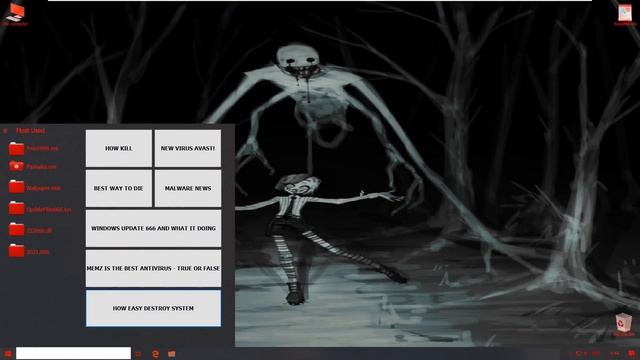Click the BEST WAY TO DIE tile
This screenshot has width=640, height=360.
pyautogui.click(x=118, y=188)
